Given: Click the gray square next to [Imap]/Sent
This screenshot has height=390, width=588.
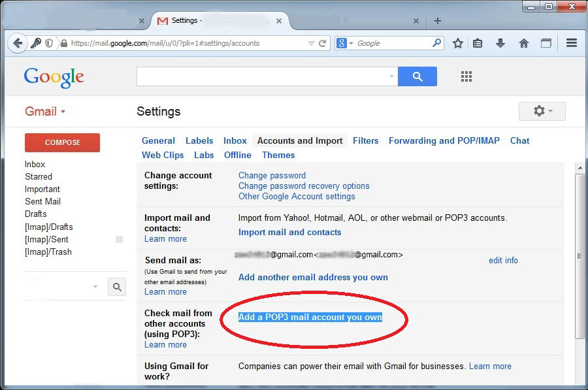Looking at the screenshot, I should point(119,239).
